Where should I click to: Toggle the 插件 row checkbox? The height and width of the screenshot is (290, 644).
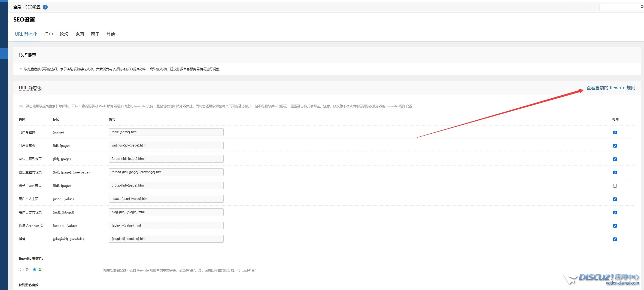click(x=615, y=239)
